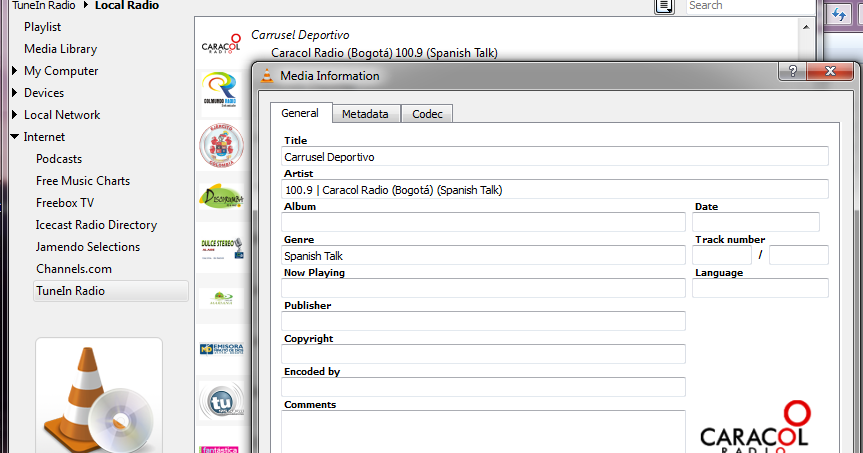Click the VLC cone icon in Media Information title

pyautogui.click(x=267, y=75)
